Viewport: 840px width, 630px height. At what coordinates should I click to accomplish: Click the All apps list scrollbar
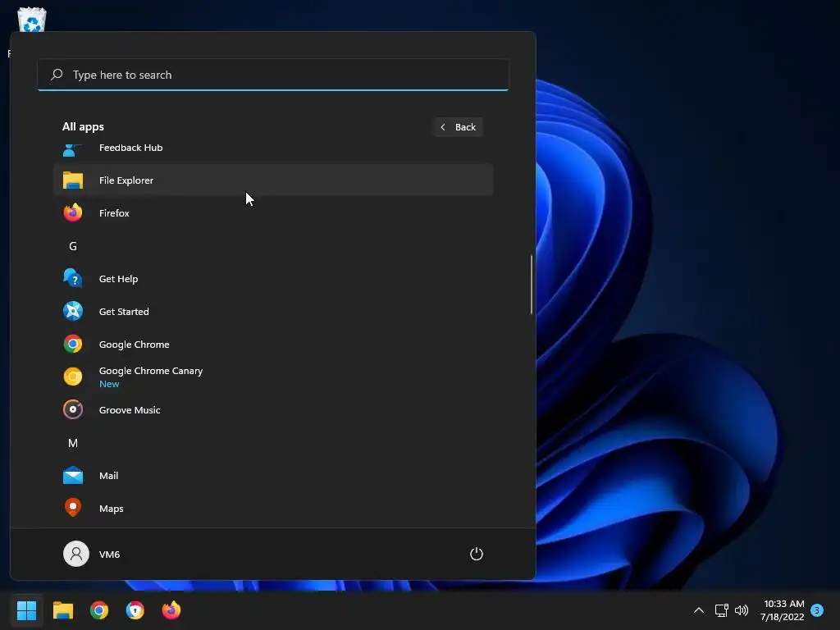532,285
